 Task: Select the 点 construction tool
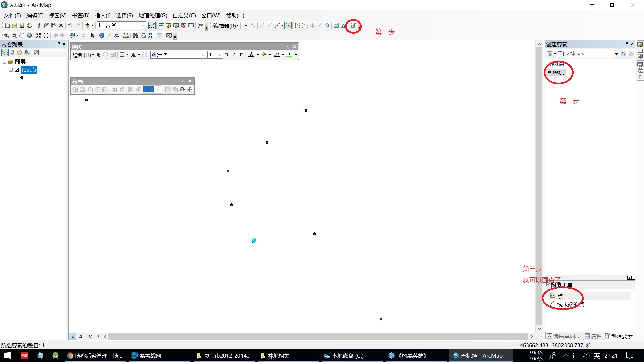pos(560,296)
